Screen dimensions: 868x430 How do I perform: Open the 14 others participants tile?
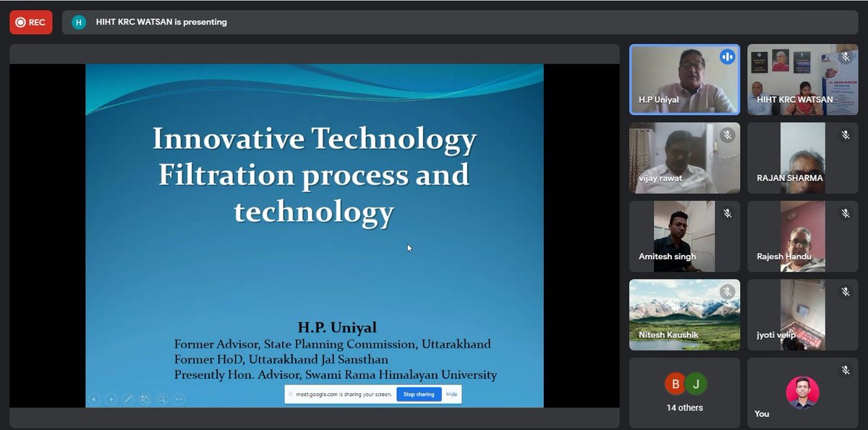click(684, 392)
